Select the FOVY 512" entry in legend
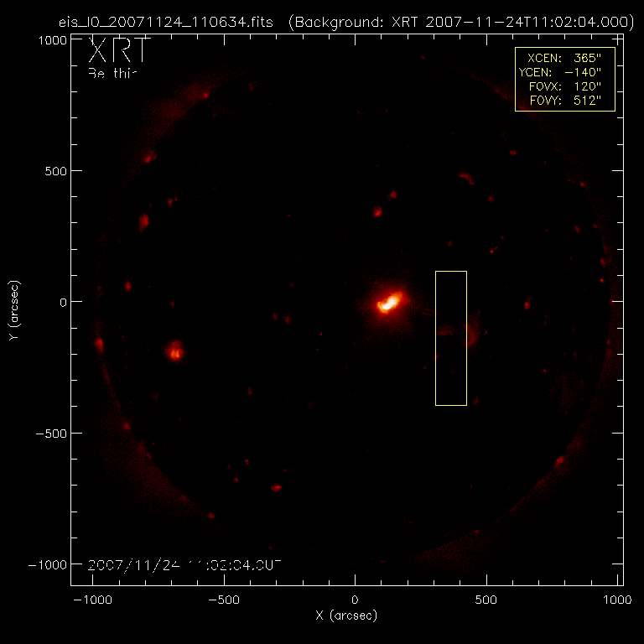Image resolution: width=644 pixels, height=644 pixels. click(565, 101)
